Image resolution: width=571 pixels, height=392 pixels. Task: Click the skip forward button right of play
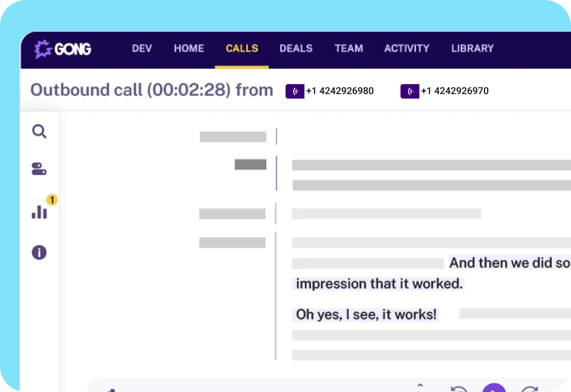point(529,389)
